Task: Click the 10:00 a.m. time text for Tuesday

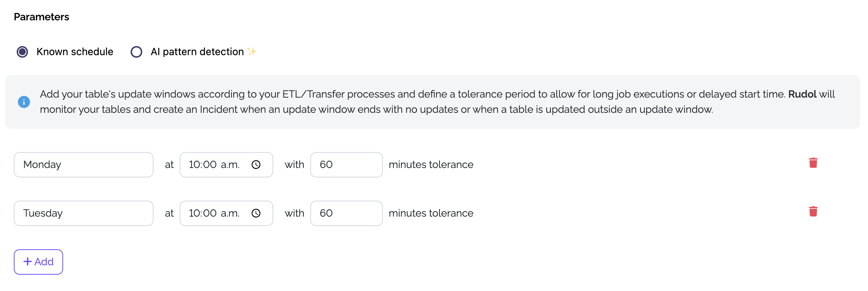Action: pyautogui.click(x=214, y=213)
